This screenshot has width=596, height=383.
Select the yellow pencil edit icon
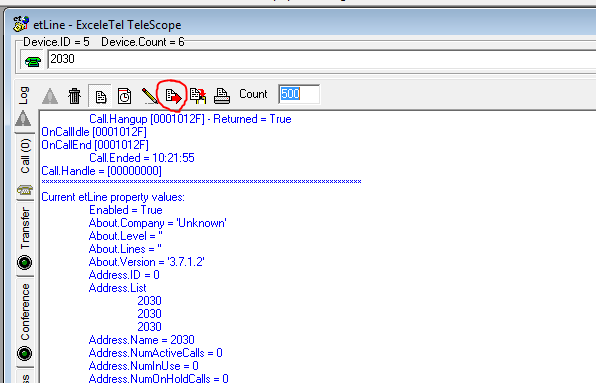149,96
